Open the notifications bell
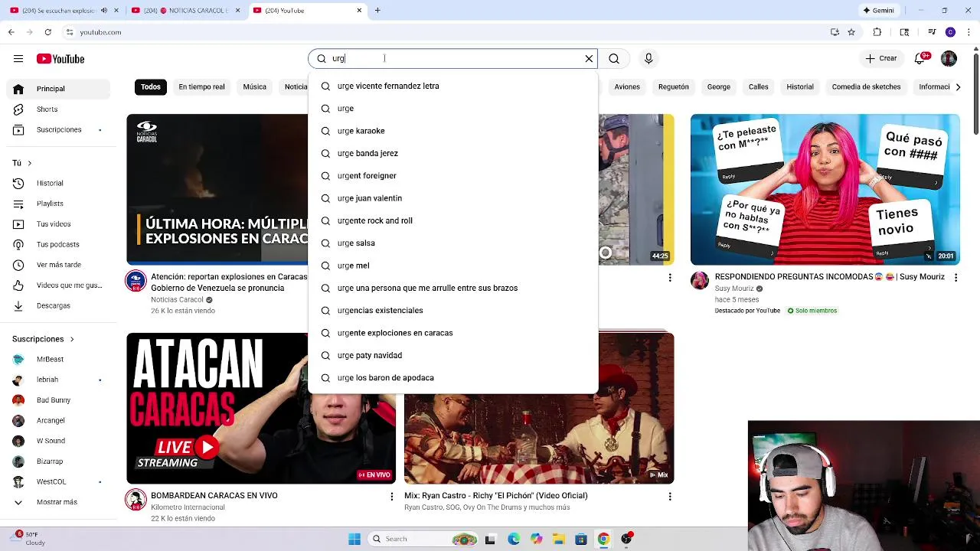This screenshot has width=980, height=551. pyautogui.click(x=921, y=58)
